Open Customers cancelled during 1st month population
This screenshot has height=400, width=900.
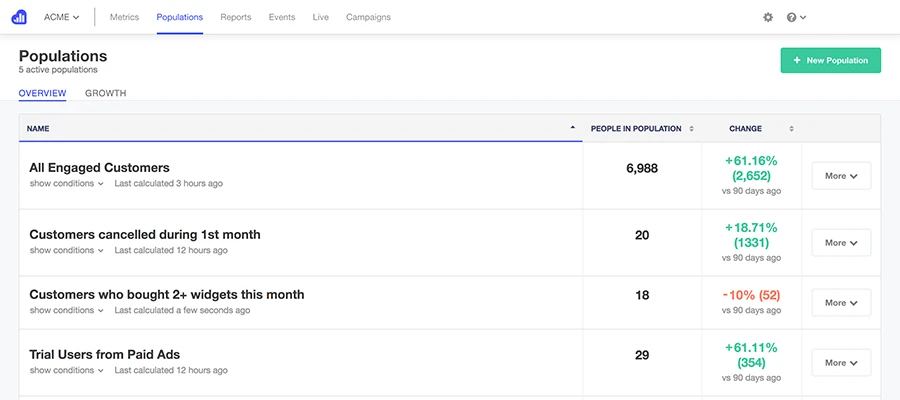point(145,234)
